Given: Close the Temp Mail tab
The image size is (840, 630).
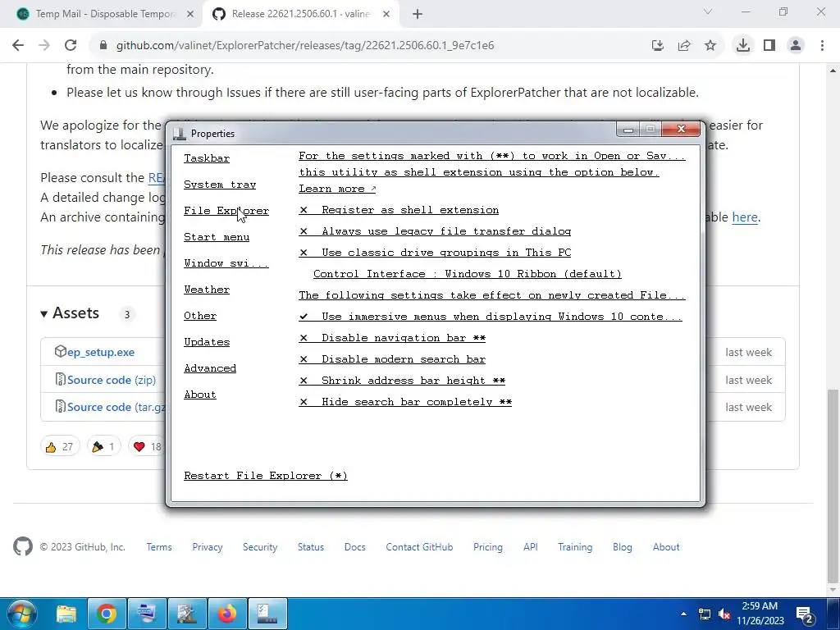Looking at the screenshot, I should click(x=190, y=15).
